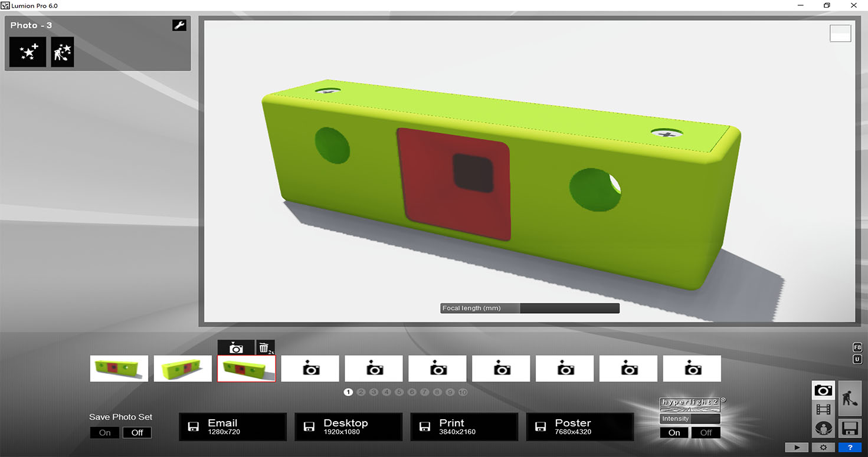This screenshot has height=457, width=868.
Task: Select the red-outlined third photo thumbnail
Action: tap(247, 369)
